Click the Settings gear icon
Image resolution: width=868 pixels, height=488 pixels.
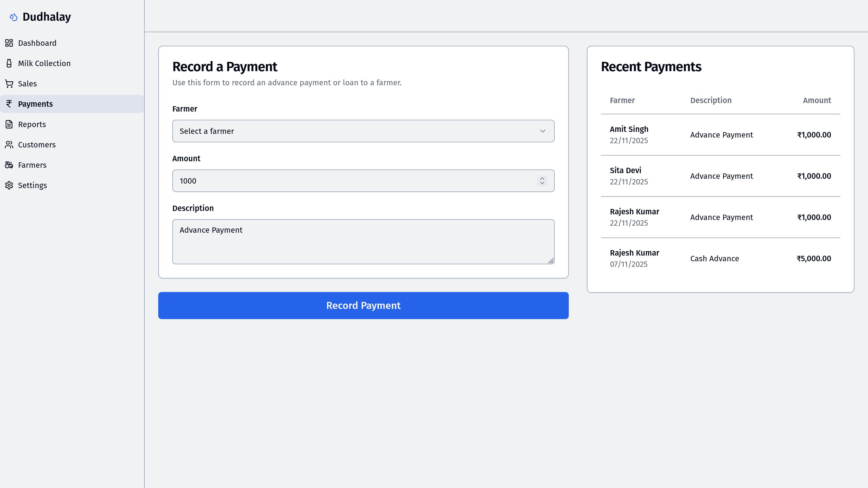click(9, 185)
